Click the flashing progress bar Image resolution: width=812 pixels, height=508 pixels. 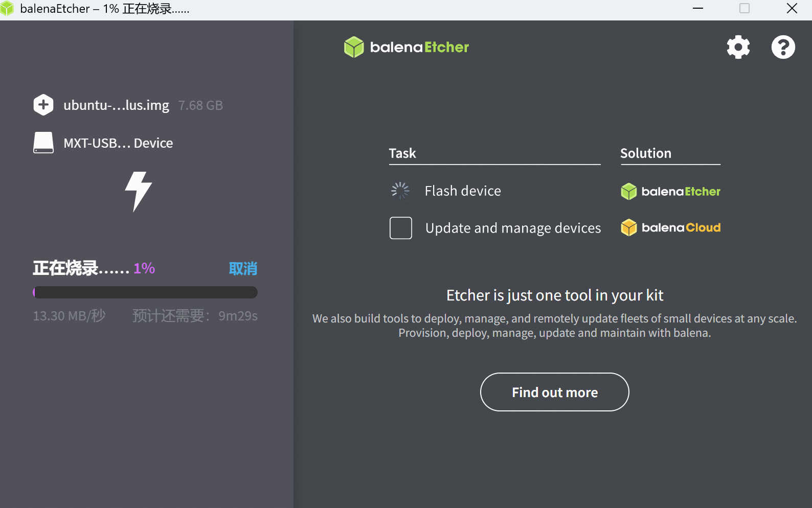coord(145,292)
